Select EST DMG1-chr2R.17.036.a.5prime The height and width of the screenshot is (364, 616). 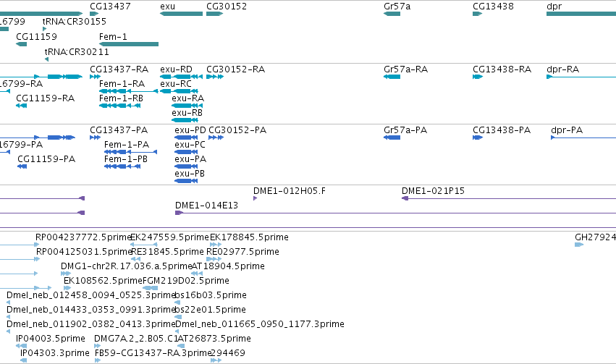point(126,266)
